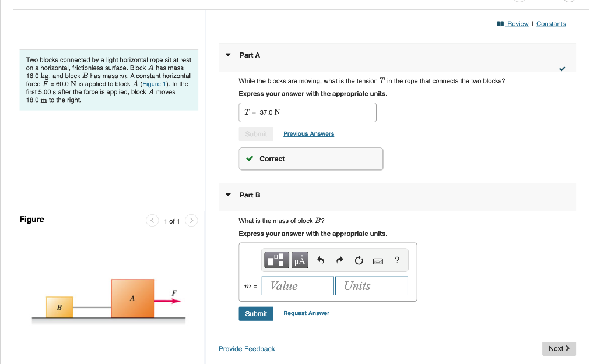Collapse the Part B section
Screen dimensions: 597x364
coord(227,195)
